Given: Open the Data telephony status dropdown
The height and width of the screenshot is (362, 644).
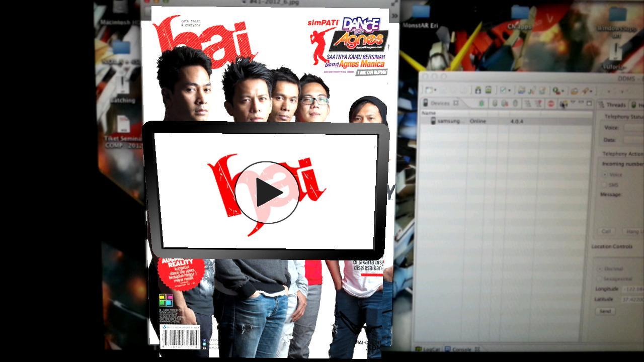Looking at the screenshot, I should click(633, 140).
